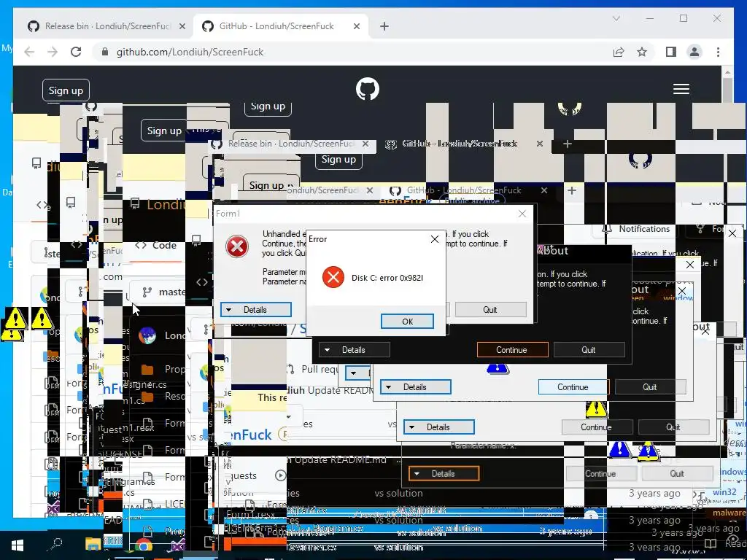This screenshot has height=560, width=747.
Task: Expand Details in the Form1 dialog left of Error
Action: coord(256,309)
